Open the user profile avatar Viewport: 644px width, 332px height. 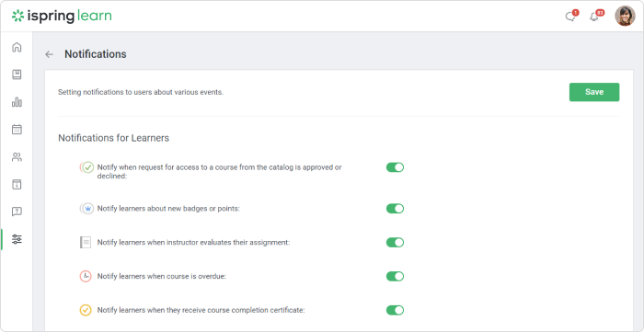pyautogui.click(x=625, y=16)
